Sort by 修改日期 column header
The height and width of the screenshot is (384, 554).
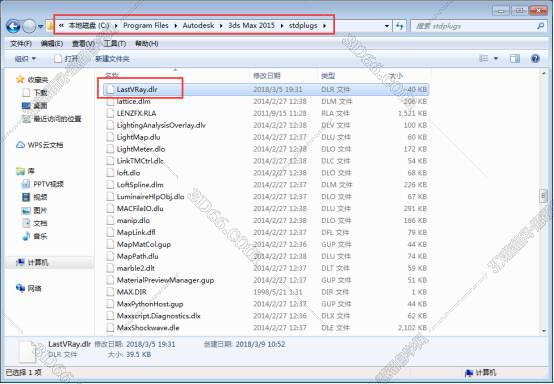(x=267, y=76)
